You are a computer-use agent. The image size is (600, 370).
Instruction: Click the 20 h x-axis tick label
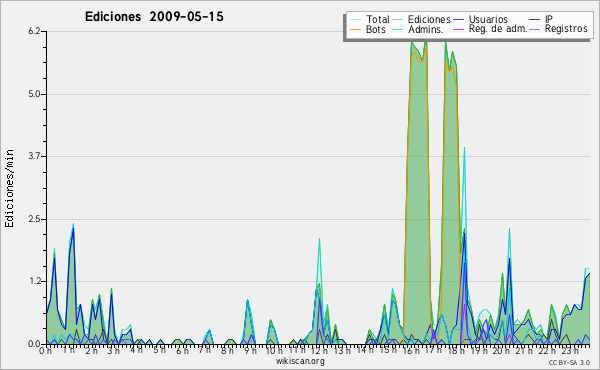[500, 350]
